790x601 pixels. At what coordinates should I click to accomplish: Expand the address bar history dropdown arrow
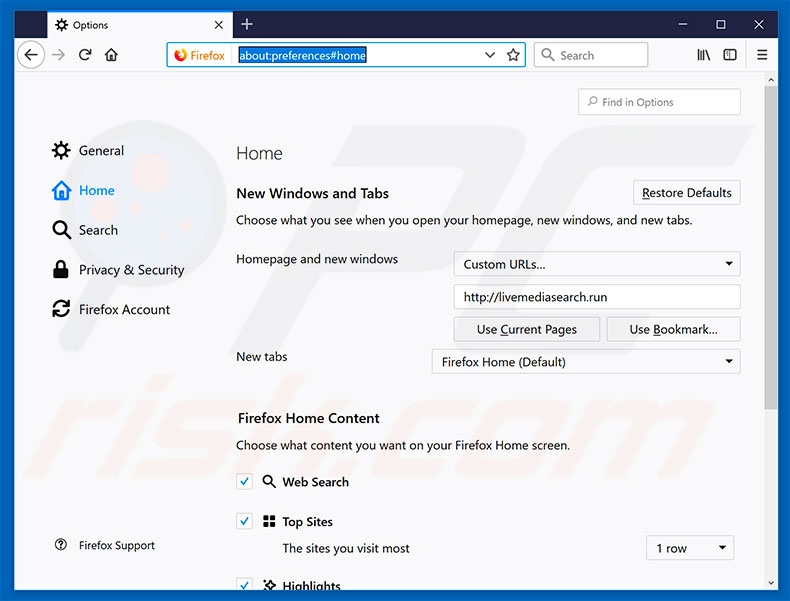click(x=490, y=55)
